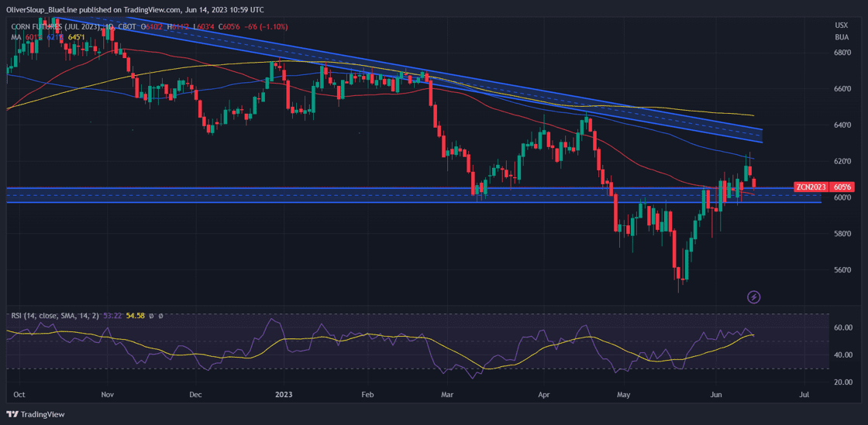Click the 620'0 price axis label

tap(842, 161)
